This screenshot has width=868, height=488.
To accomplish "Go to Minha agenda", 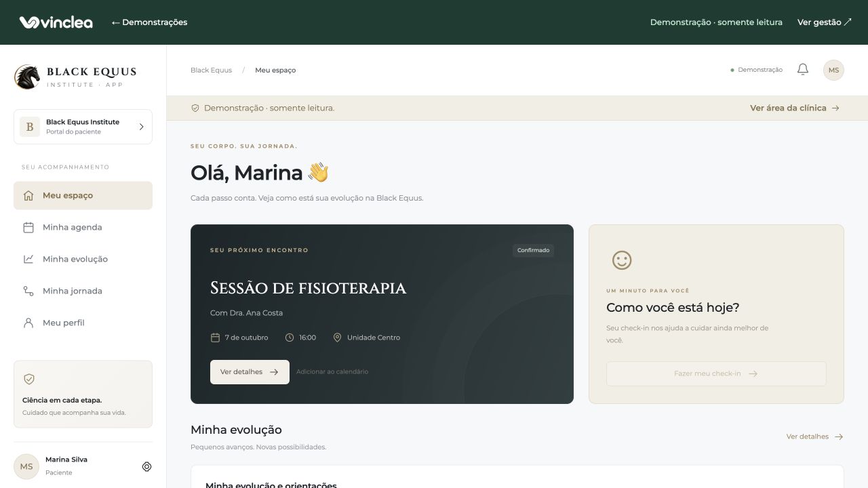I will [83, 228].
